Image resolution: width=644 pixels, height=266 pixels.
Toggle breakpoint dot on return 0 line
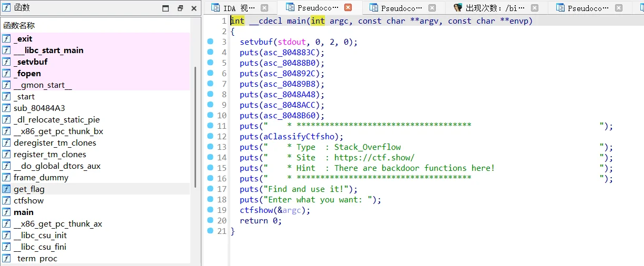point(210,220)
